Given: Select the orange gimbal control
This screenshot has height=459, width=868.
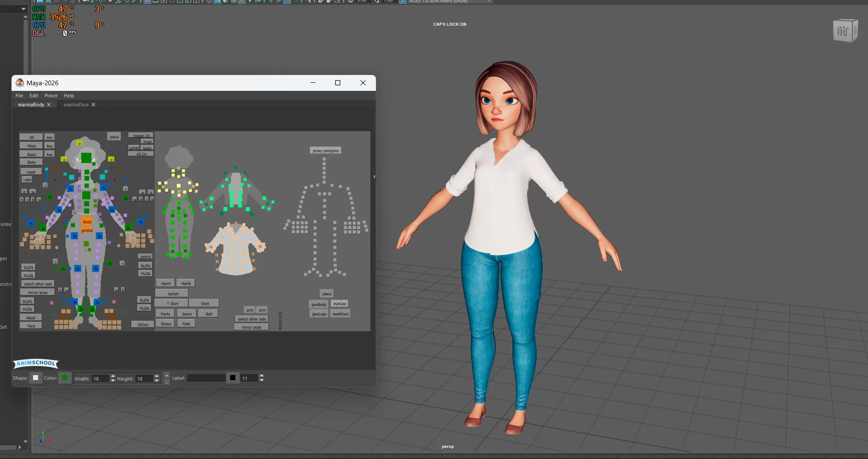Looking at the screenshot, I should pyautogui.click(x=87, y=230).
